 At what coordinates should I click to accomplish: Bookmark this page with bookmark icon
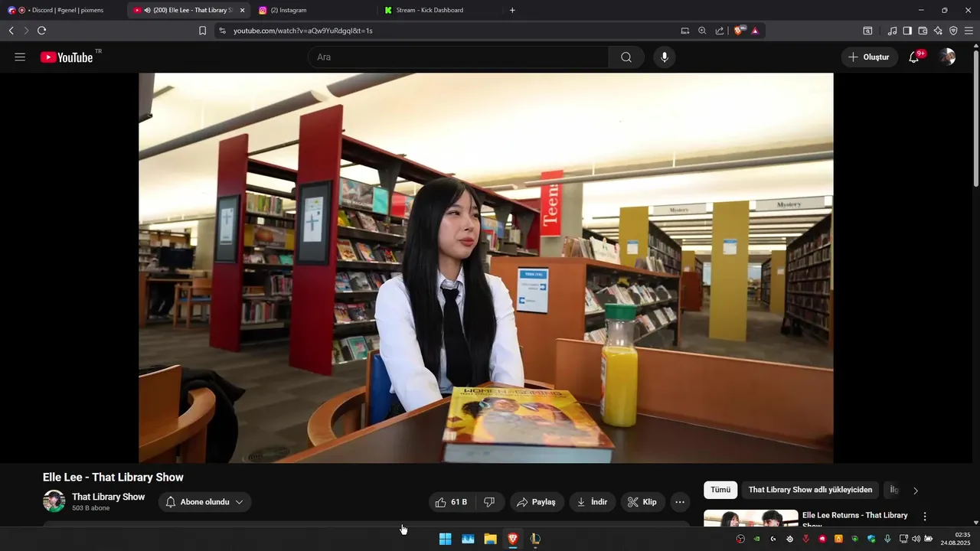(202, 31)
